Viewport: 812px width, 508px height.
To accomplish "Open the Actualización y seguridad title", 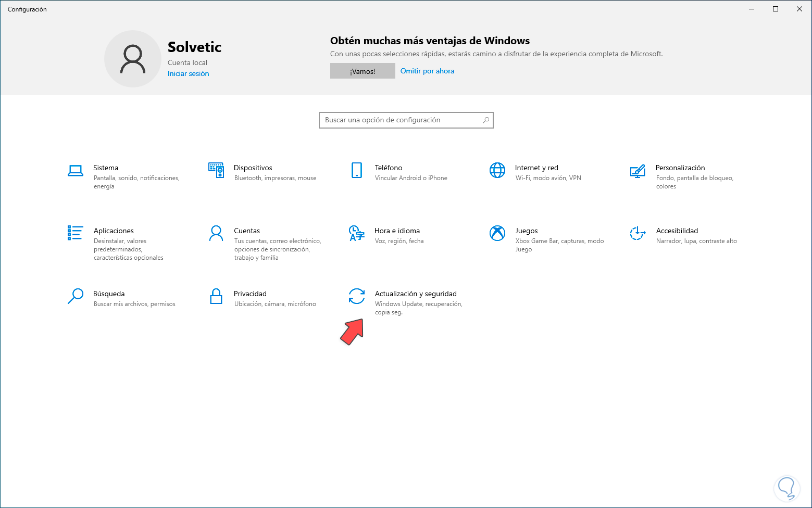I will (416, 294).
